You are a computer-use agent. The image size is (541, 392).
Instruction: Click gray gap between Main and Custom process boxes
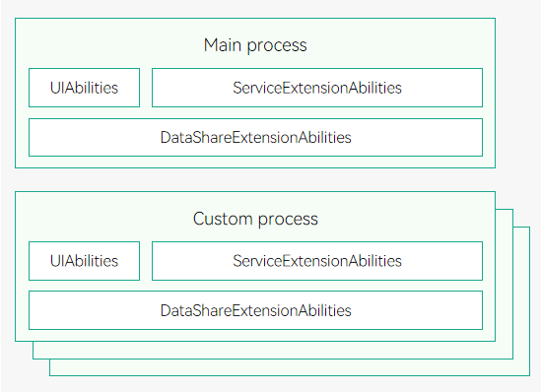coord(255,179)
